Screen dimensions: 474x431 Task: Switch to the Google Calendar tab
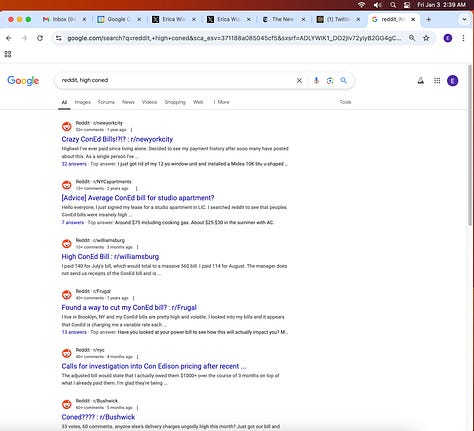tap(118, 19)
